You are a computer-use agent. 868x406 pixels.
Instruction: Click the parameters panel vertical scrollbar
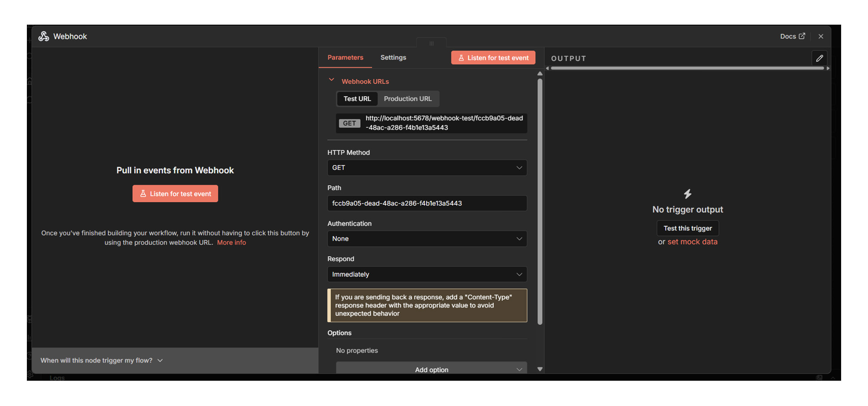point(540,202)
